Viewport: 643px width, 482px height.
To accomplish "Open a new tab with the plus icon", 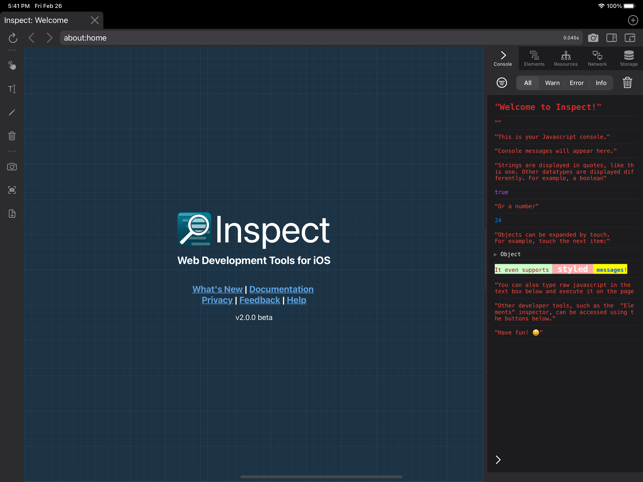I will [x=633, y=20].
